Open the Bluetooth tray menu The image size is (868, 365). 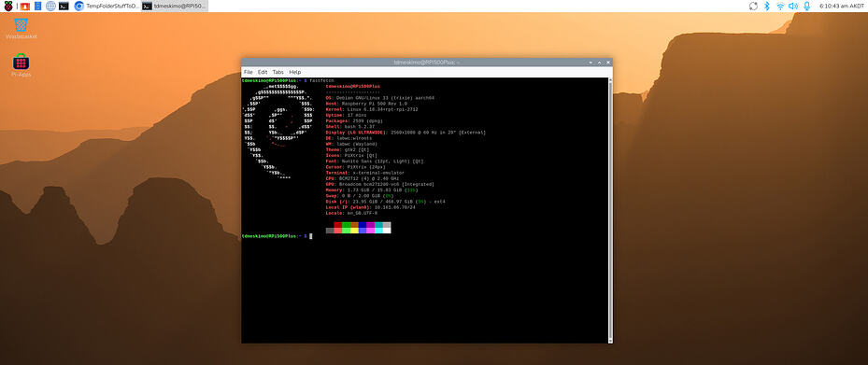(x=767, y=7)
